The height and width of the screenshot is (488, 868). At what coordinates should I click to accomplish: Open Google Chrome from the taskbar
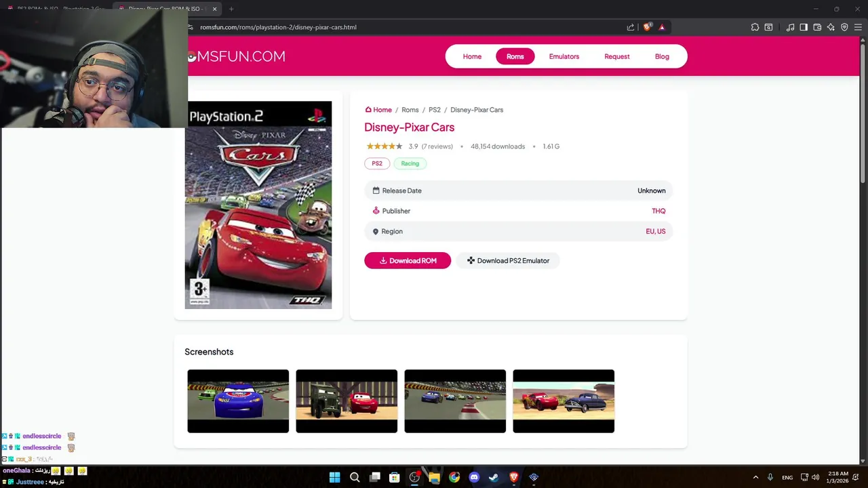click(454, 477)
